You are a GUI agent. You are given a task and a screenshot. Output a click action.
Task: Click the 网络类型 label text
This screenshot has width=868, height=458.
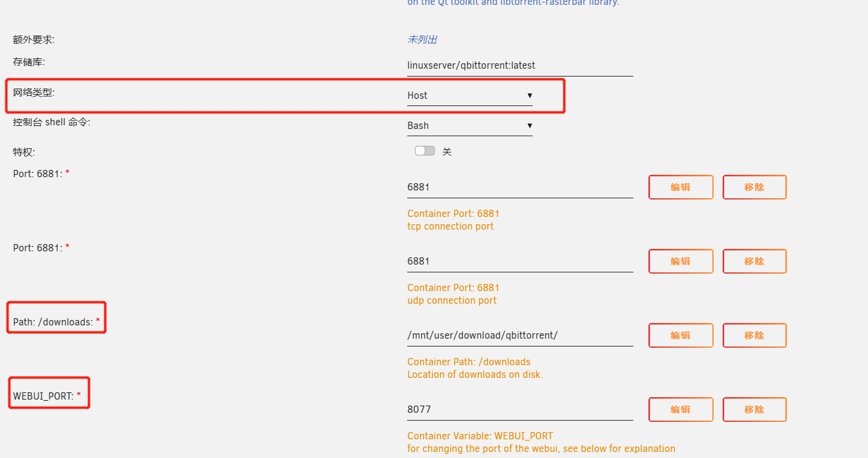click(x=34, y=93)
